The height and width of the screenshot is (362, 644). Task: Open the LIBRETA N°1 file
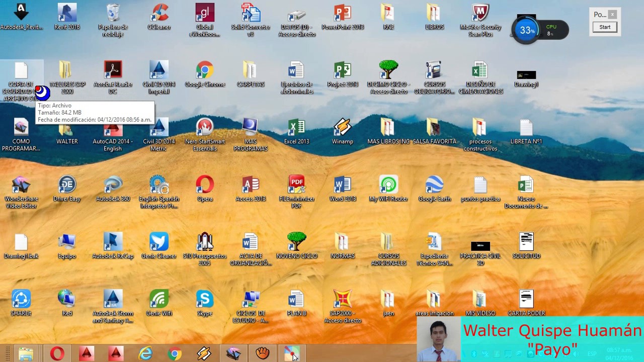(526, 131)
